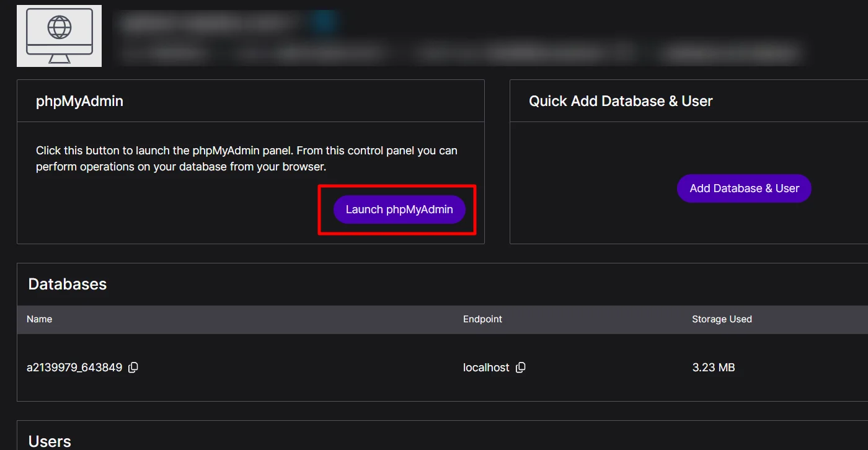This screenshot has width=868, height=450.
Task: Click the Launch phpMyAdmin button
Action: (x=399, y=210)
